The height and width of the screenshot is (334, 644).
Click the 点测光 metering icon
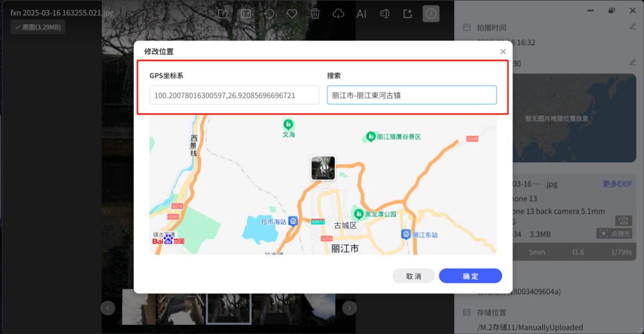point(614,233)
